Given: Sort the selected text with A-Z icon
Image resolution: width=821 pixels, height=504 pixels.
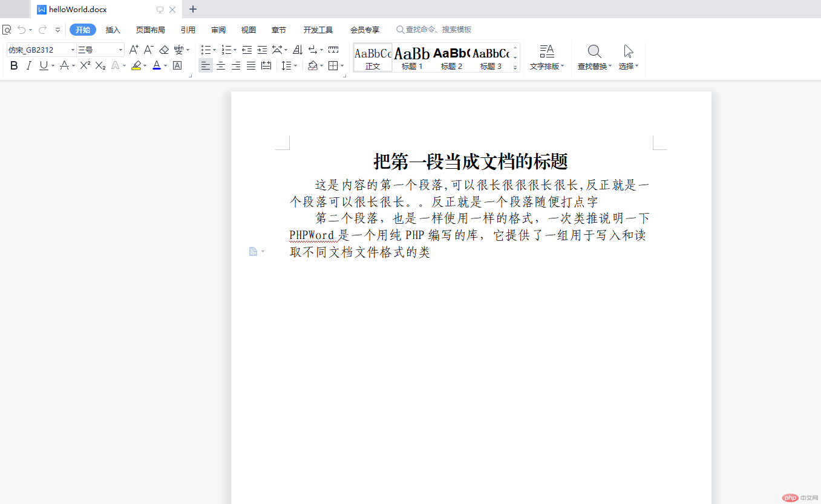Looking at the screenshot, I should 298,50.
